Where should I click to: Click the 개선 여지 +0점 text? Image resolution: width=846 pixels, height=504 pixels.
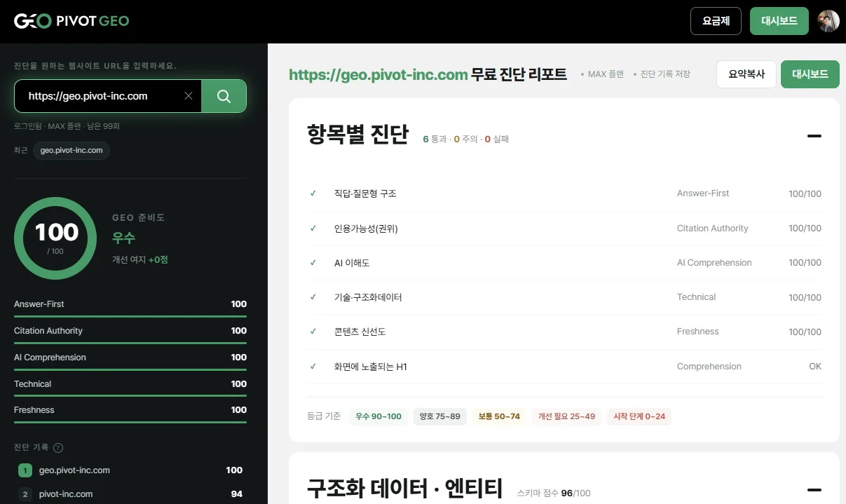[140, 259]
